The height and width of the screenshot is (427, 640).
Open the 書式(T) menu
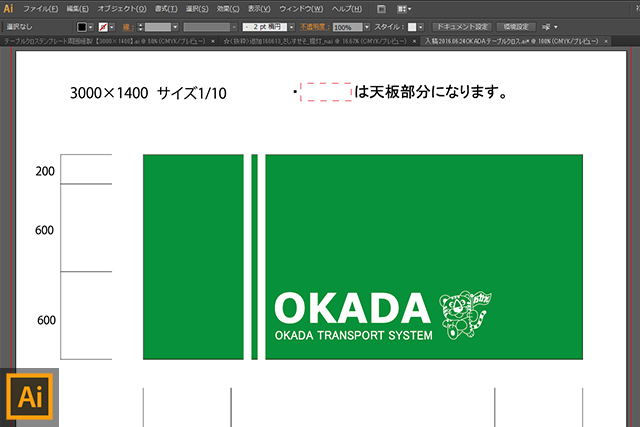(x=166, y=9)
